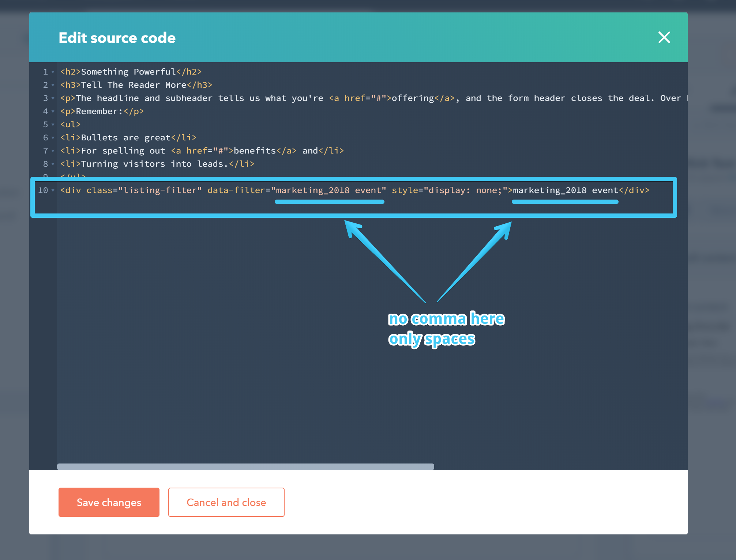Click the data-filter attribute value marketing_2018 event
The height and width of the screenshot is (560, 736).
[328, 190]
